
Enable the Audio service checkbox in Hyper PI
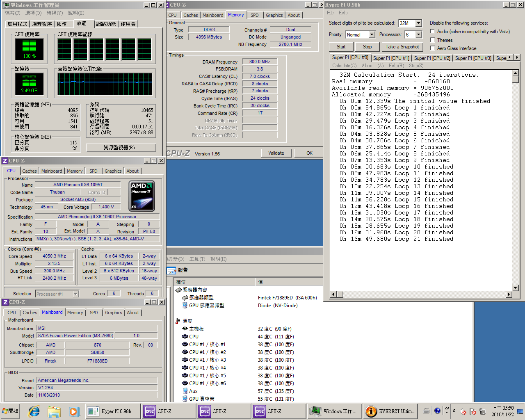(432, 32)
